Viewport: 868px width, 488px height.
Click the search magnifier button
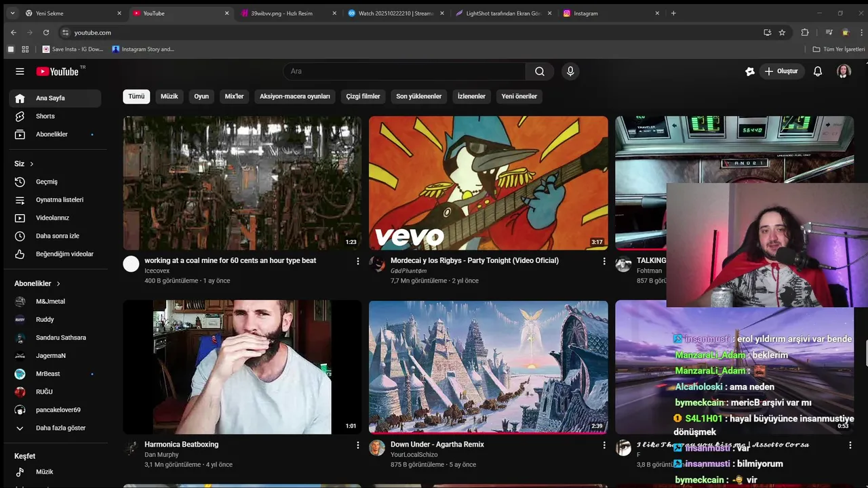[540, 71]
